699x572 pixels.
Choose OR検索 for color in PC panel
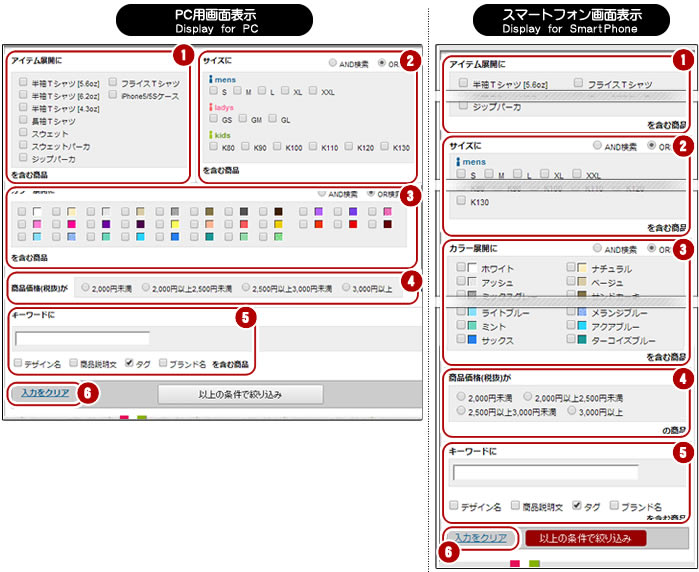point(370,193)
